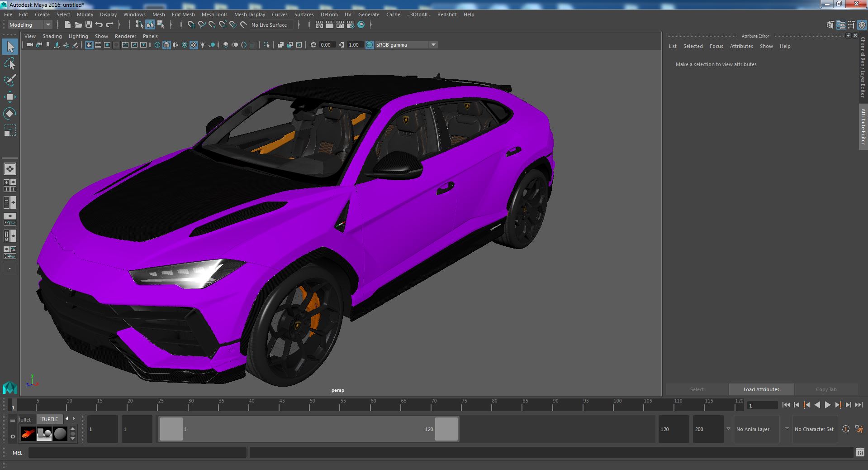The image size is (868, 470).
Task: Toggle the film gate display
Action: (98, 45)
